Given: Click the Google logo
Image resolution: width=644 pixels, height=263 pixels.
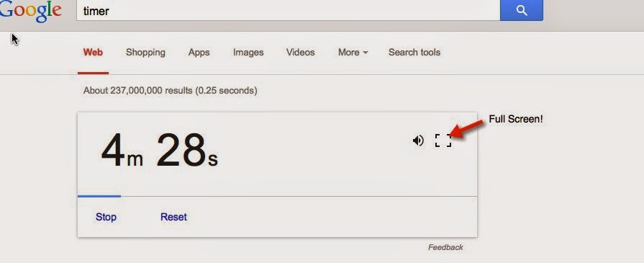Looking at the screenshot, I should click(x=30, y=12).
